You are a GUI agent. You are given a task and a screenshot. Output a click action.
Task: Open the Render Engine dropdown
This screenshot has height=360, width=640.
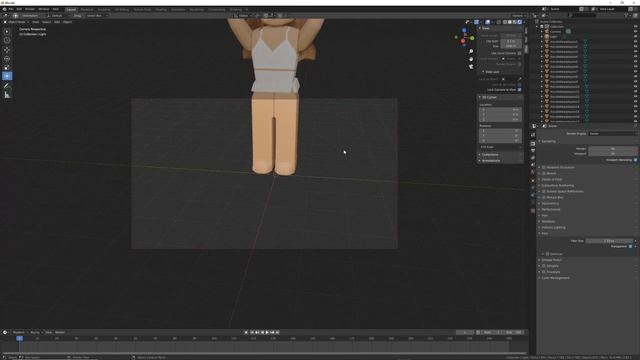[613, 133]
